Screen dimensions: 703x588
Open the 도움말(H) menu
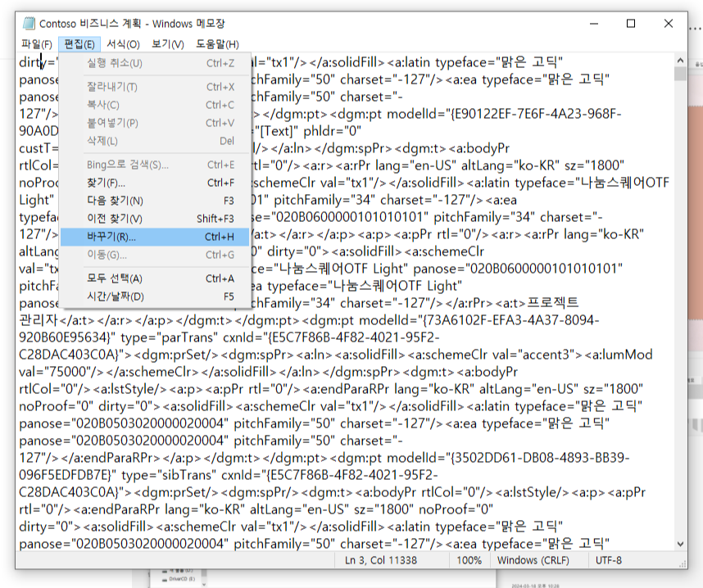(x=217, y=44)
